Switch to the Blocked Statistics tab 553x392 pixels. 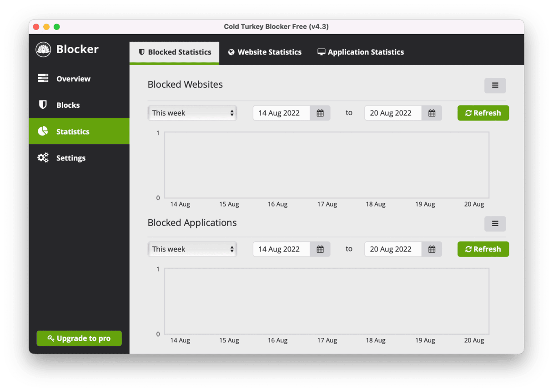(175, 52)
